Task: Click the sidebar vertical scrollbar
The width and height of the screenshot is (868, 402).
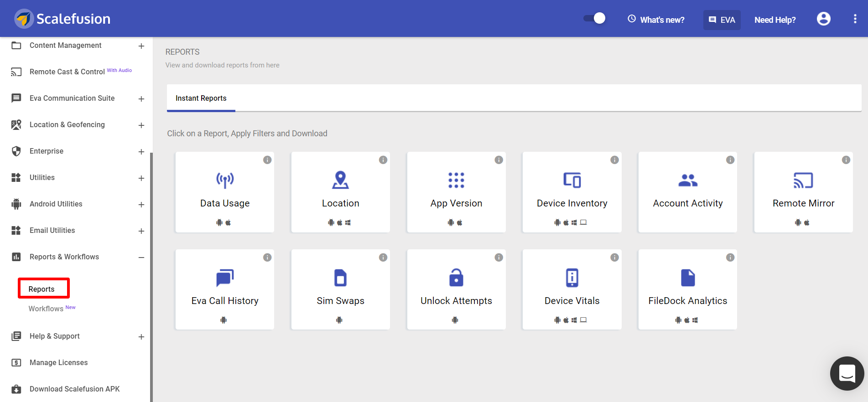Action: (151, 277)
